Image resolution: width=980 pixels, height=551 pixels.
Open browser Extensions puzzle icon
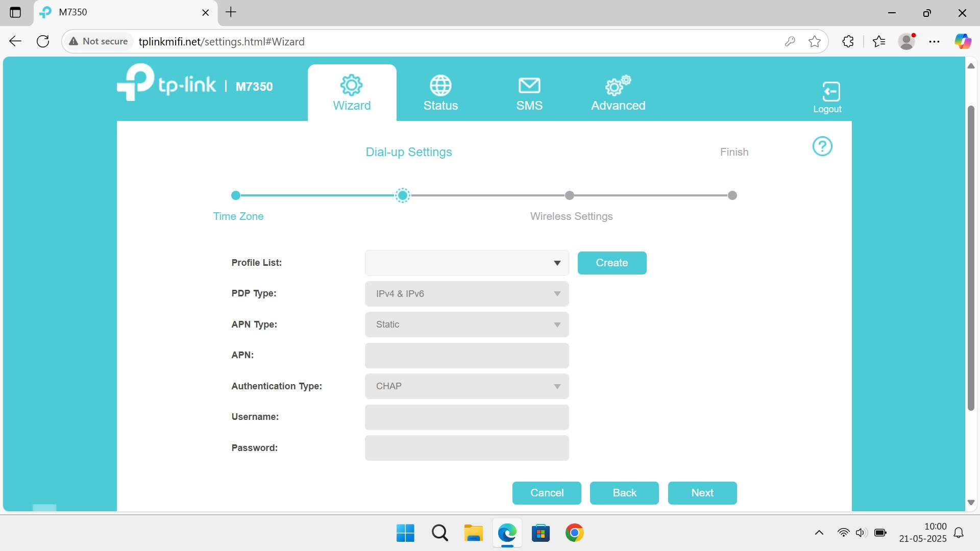[848, 41]
